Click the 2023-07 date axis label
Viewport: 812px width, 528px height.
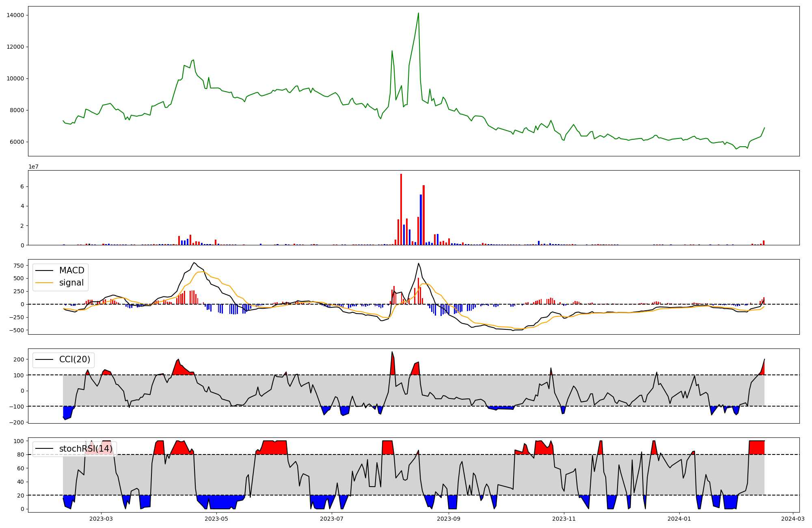tap(332, 519)
